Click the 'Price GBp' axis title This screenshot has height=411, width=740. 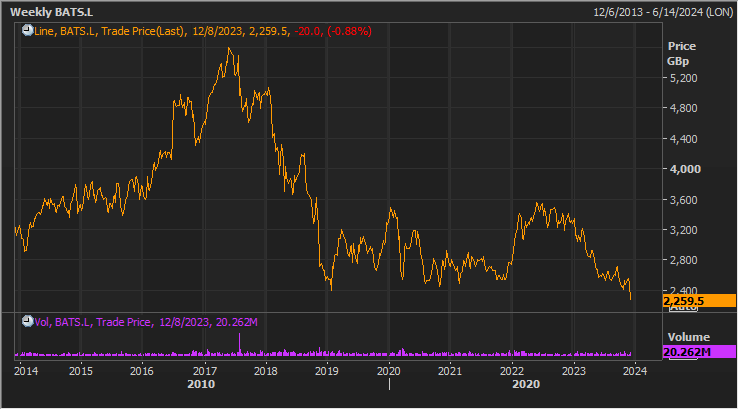(x=681, y=53)
